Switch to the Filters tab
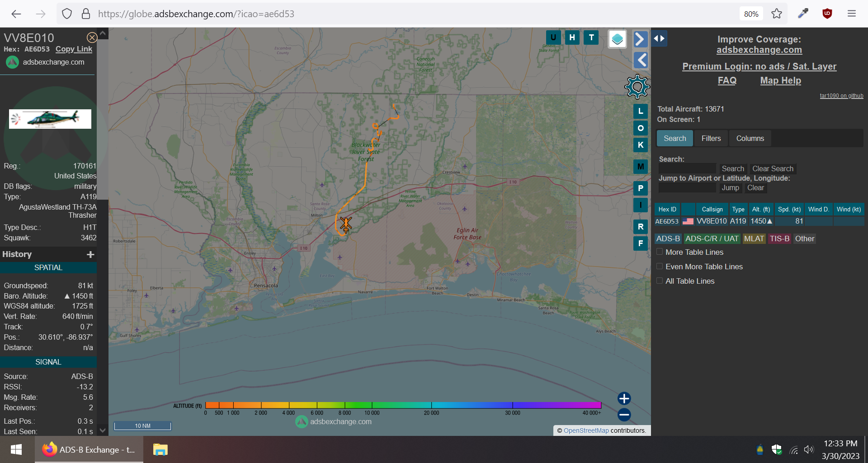This screenshot has width=868, height=463. pyautogui.click(x=711, y=139)
